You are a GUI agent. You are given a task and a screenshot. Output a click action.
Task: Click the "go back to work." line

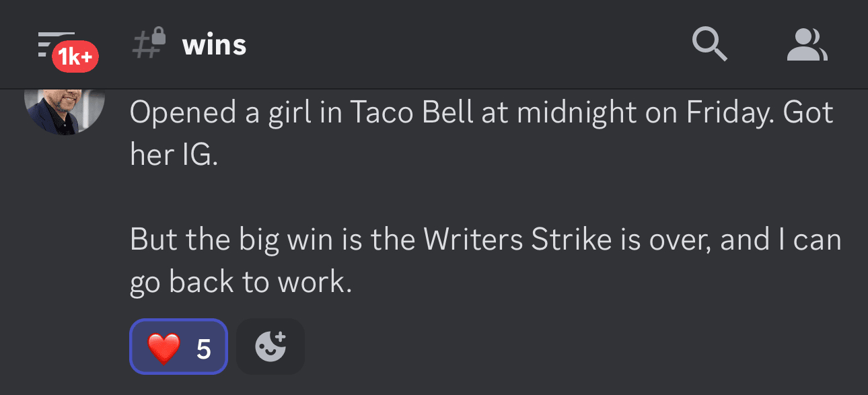(240, 283)
